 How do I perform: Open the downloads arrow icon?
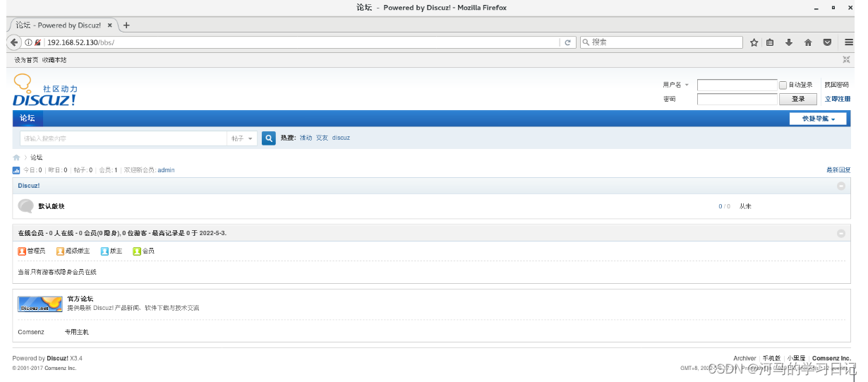pos(789,42)
